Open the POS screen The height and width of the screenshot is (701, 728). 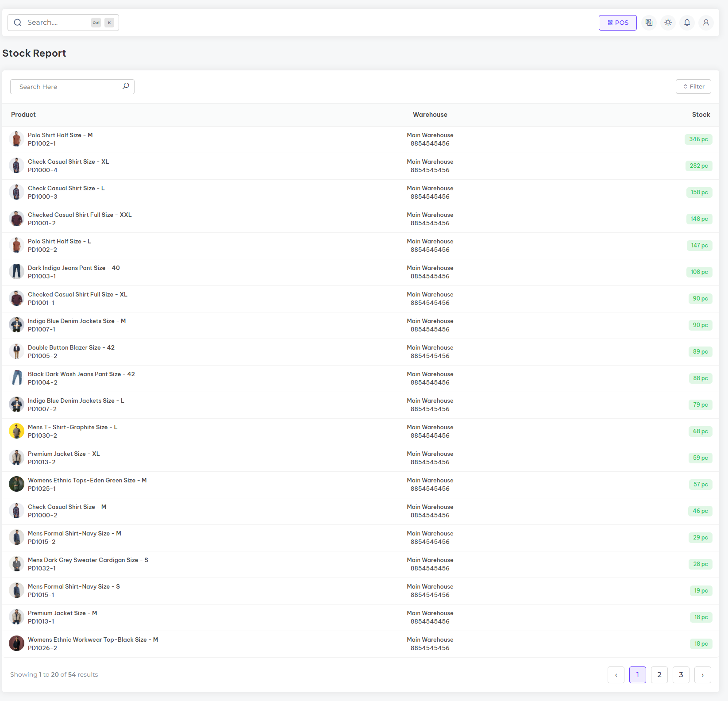[x=617, y=23]
